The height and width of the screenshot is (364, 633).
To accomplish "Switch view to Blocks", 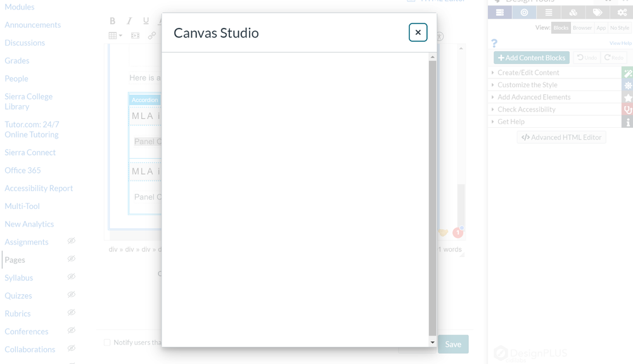I will (561, 28).
